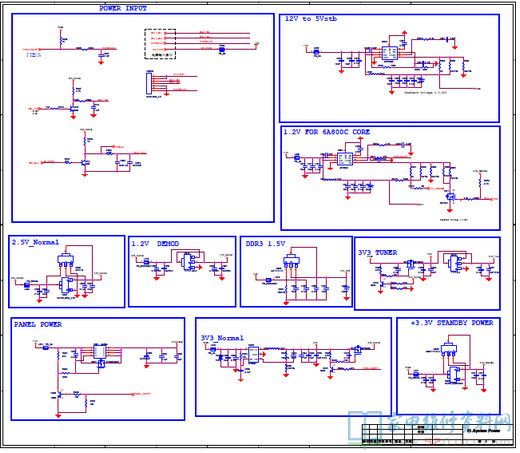Select the 2.5V_Normal block title
The width and height of the screenshot is (520, 453).
pyautogui.click(x=35, y=242)
